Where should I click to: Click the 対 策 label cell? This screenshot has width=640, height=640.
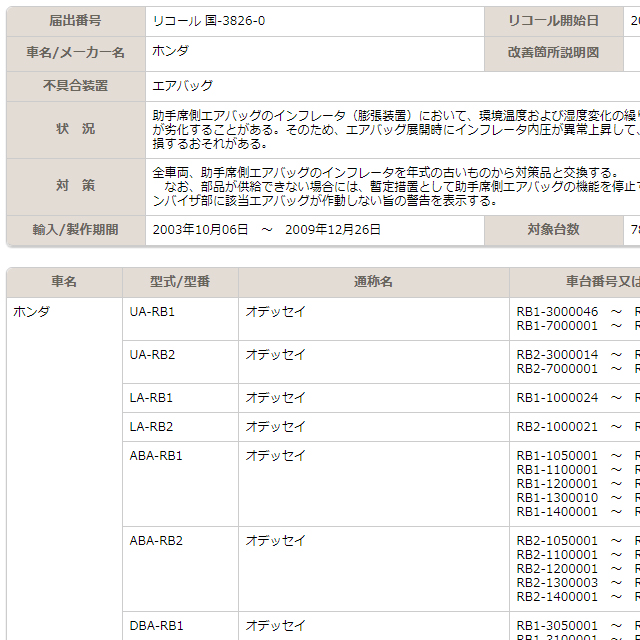76,186
